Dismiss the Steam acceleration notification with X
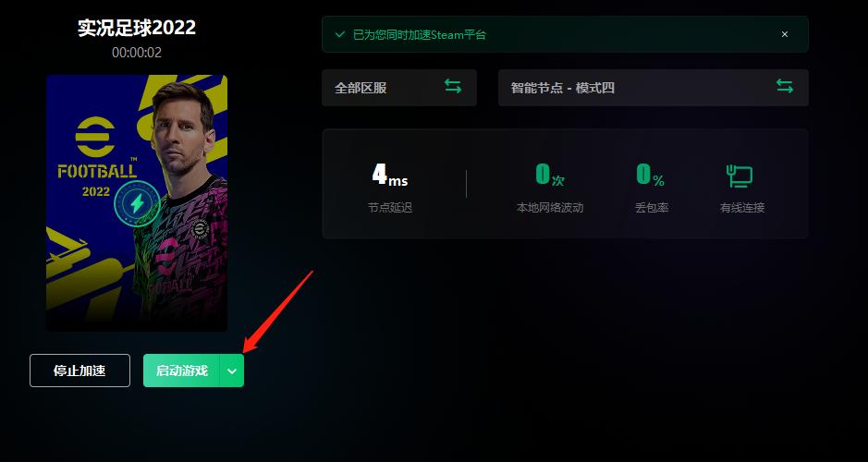 (785, 34)
